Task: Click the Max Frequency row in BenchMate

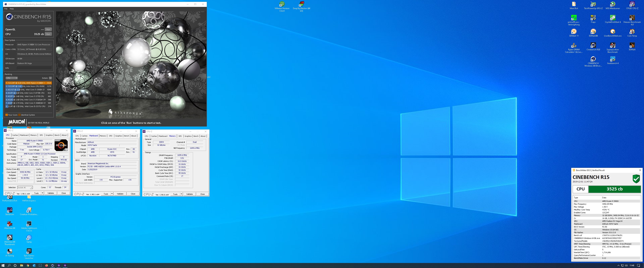Action: click(607, 204)
